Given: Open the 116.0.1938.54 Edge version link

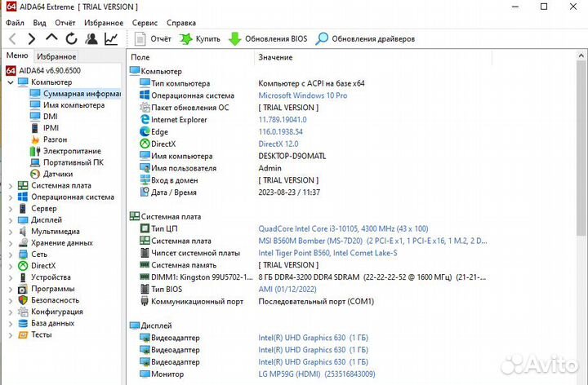Looking at the screenshot, I should click(280, 132).
